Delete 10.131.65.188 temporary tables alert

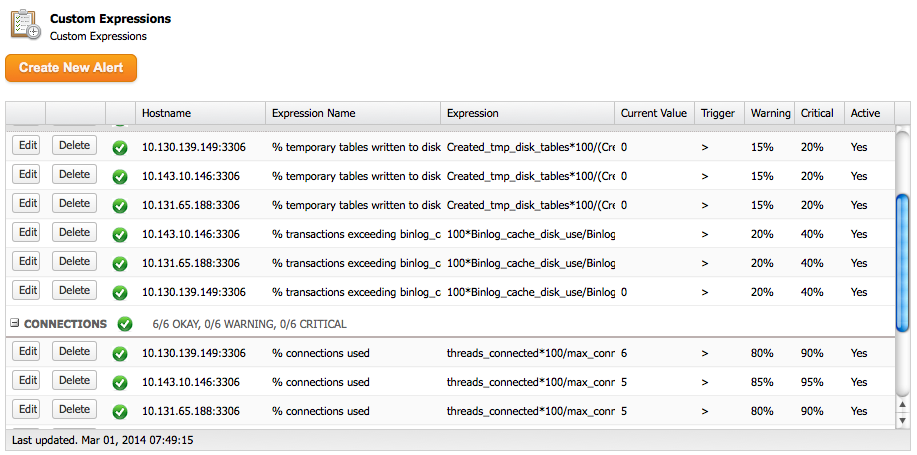pos(74,204)
